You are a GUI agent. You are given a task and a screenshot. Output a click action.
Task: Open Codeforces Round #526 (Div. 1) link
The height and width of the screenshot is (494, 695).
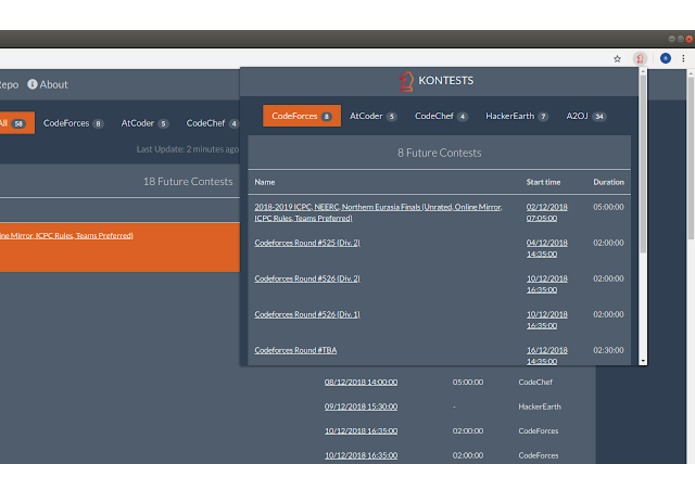pyautogui.click(x=307, y=315)
